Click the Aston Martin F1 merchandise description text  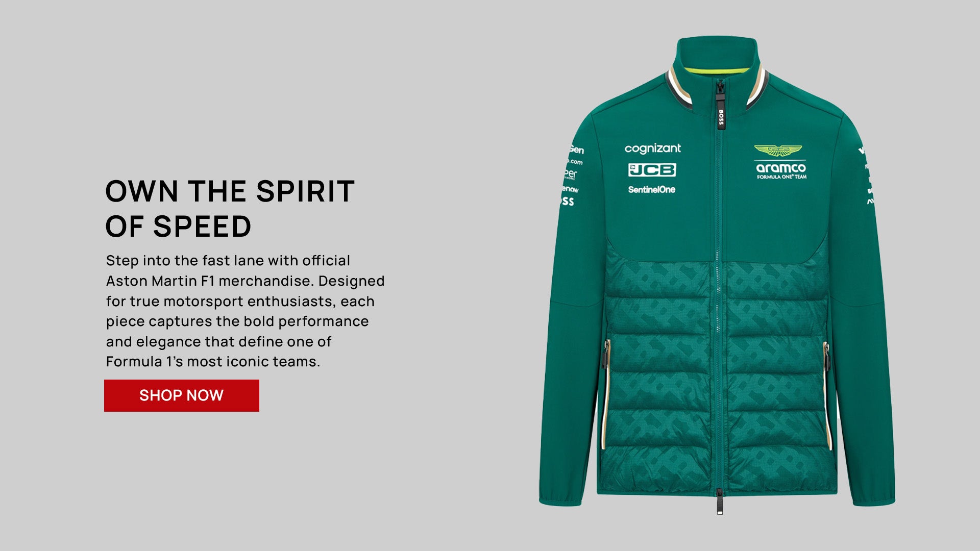click(x=245, y=311)
